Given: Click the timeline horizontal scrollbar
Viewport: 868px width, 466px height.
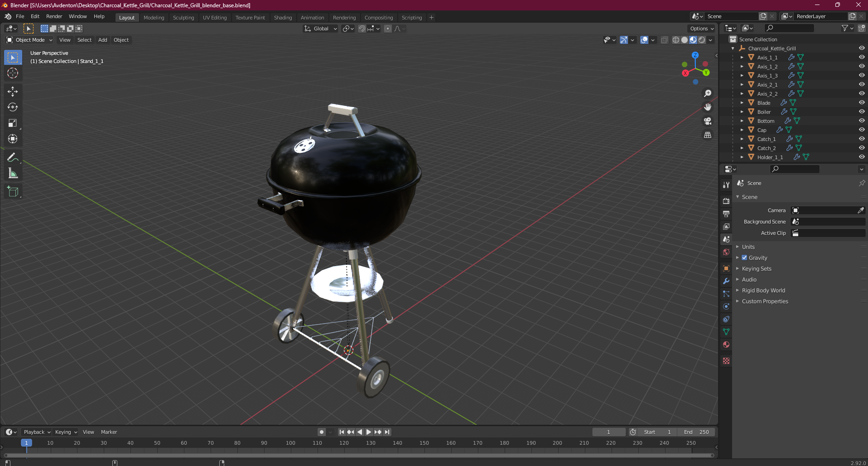Looking at the screenshot, I should coord(359,455).
